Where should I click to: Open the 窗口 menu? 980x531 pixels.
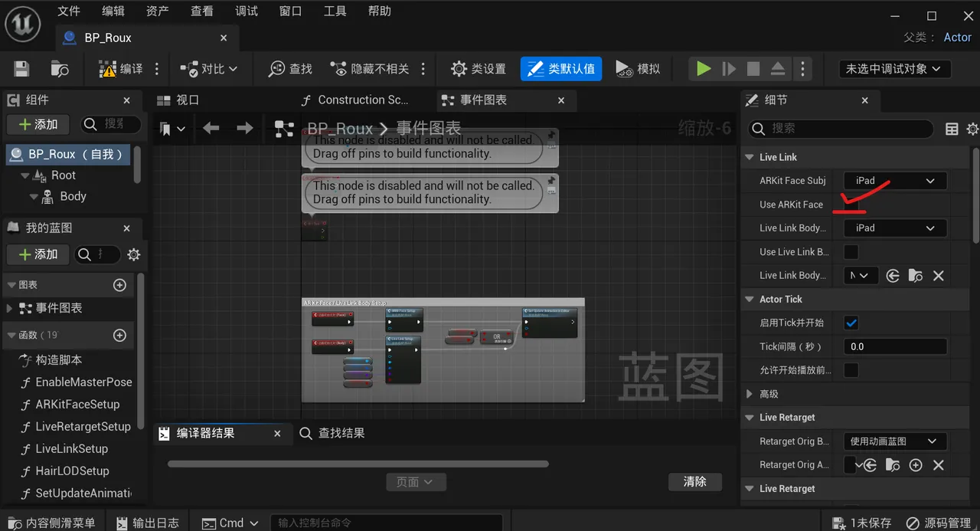click(x=290, y=11)
